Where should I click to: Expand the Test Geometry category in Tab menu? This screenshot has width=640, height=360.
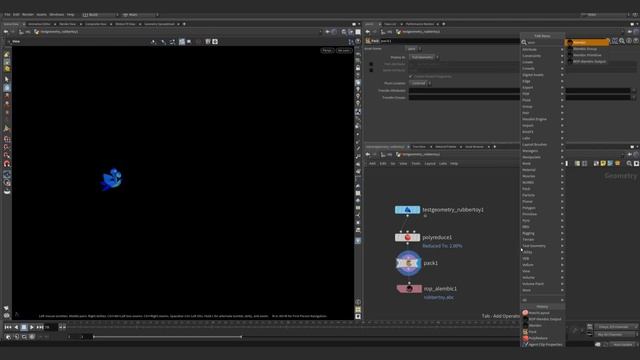(x=542, y=246)
